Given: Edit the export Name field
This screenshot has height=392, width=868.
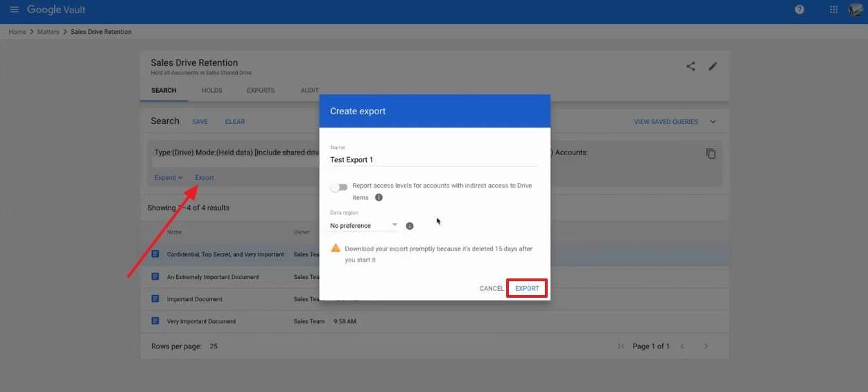Looking at the screenshot, I should pyautogui.click(x=434, y=160).
